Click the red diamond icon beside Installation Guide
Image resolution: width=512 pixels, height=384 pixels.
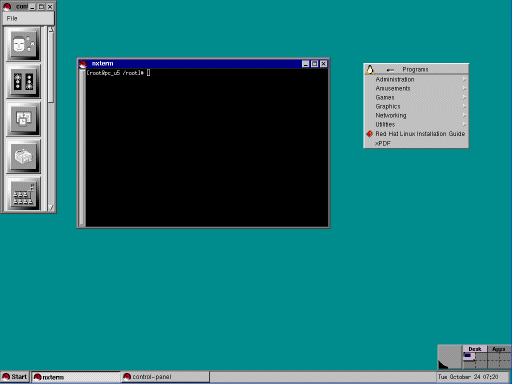[369, 134]
